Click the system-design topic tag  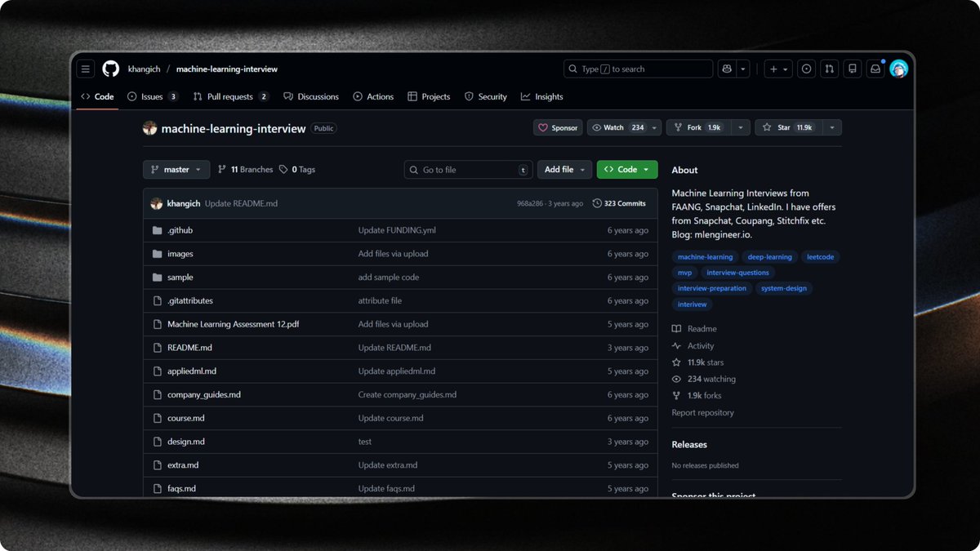click(x=784, y=288)
